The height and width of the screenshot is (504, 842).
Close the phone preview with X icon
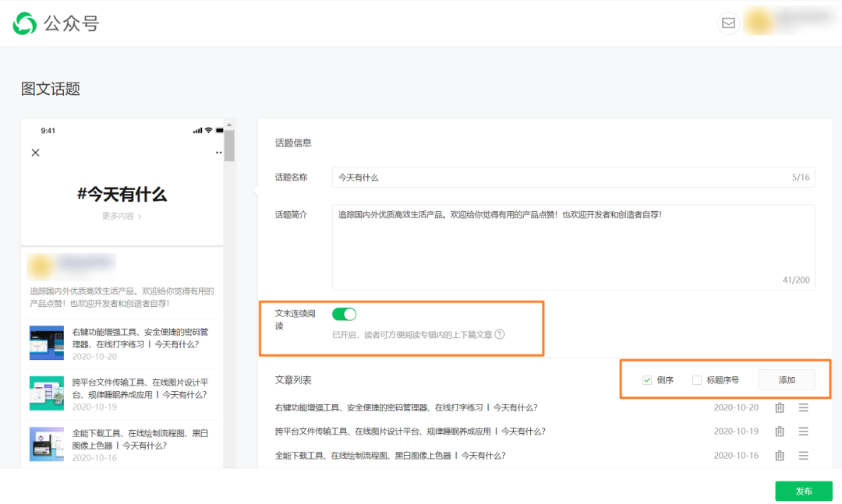35,153
